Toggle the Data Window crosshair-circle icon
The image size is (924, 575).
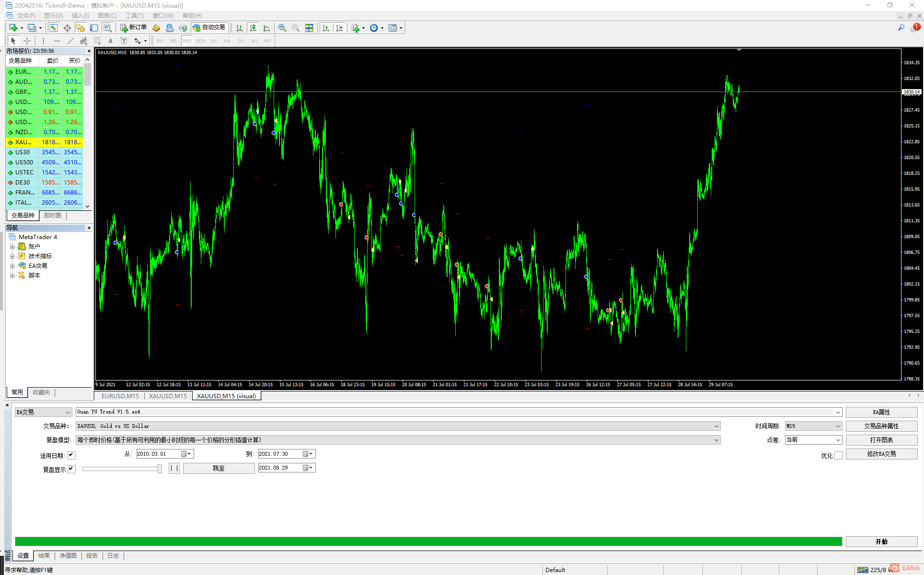(67, 28)
